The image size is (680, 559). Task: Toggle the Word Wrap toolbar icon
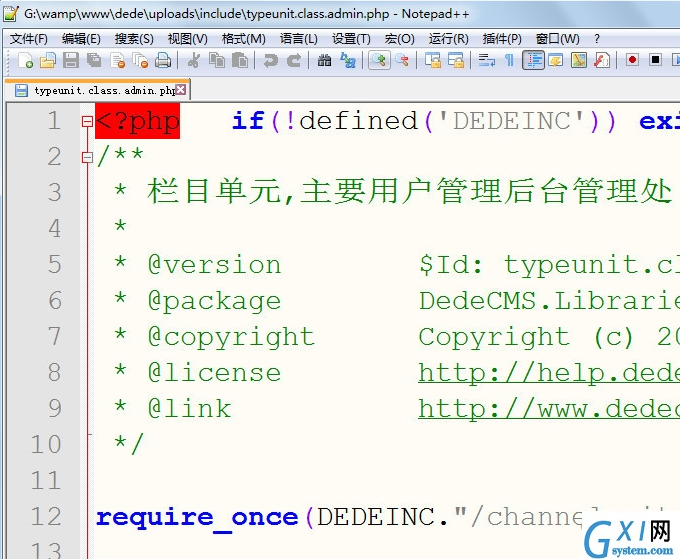pos(487,60)
